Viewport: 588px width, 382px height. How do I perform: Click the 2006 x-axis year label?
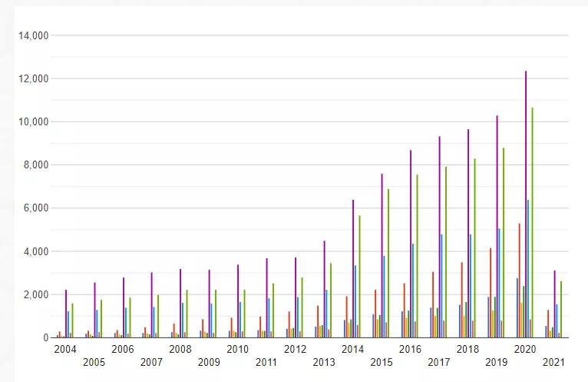[123, 349]
